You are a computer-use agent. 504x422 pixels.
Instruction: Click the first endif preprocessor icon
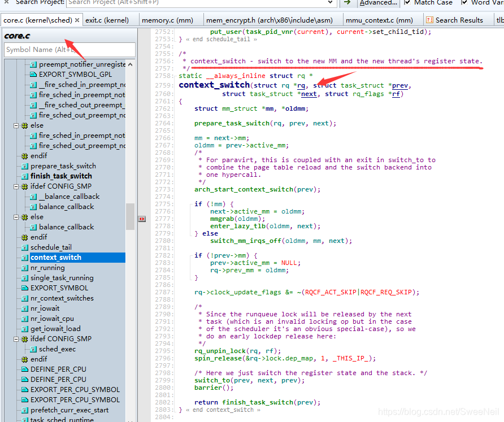tap(24, 156)
